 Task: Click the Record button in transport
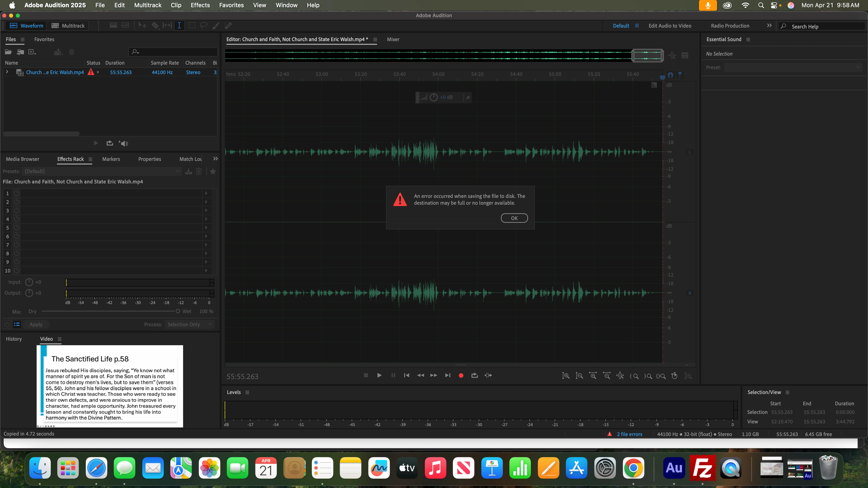[461, 375]
